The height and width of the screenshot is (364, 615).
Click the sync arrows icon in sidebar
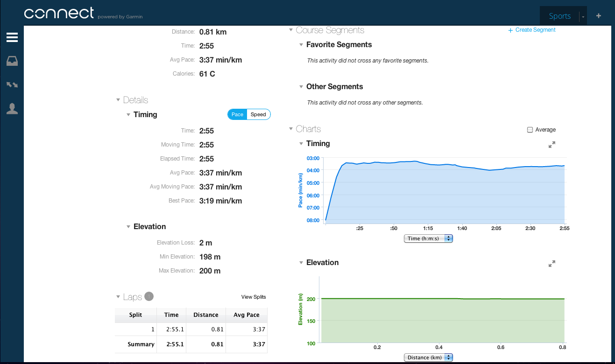pos(12,85)
